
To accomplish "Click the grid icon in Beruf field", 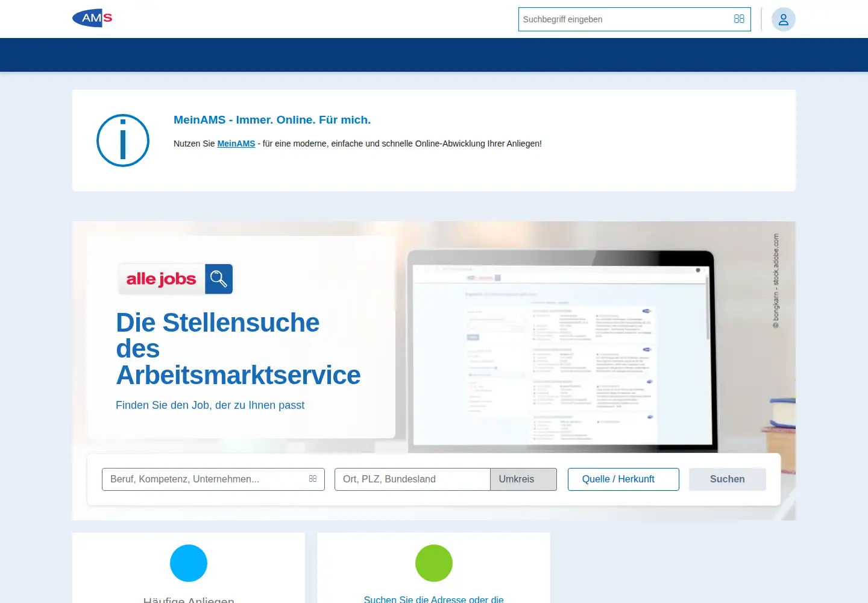I will coord(312,479).
